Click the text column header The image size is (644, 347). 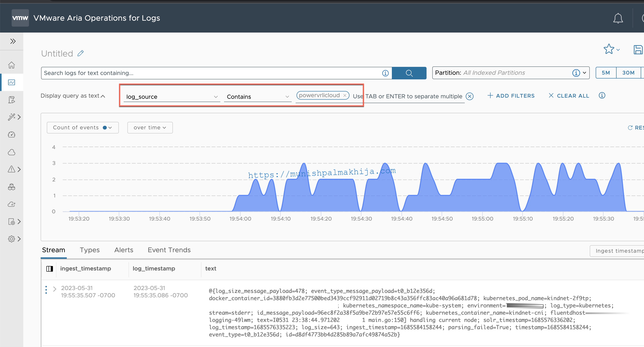[211, 268]
